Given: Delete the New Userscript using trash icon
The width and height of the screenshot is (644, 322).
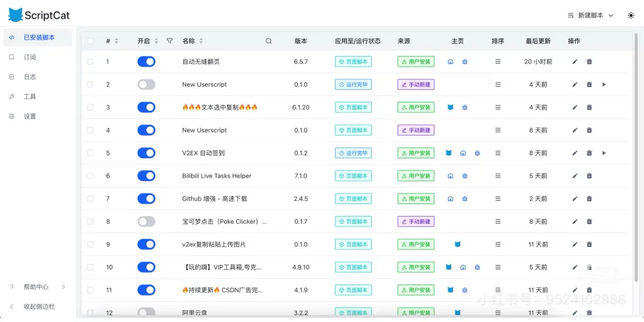Looking at the screenshot, I should coord(589,85).
